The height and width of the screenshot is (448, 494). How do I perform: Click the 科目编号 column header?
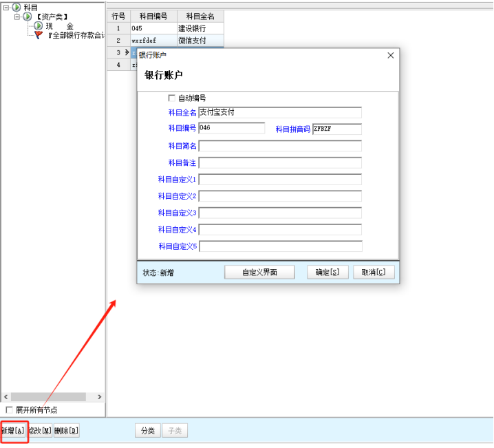(153, 17)
